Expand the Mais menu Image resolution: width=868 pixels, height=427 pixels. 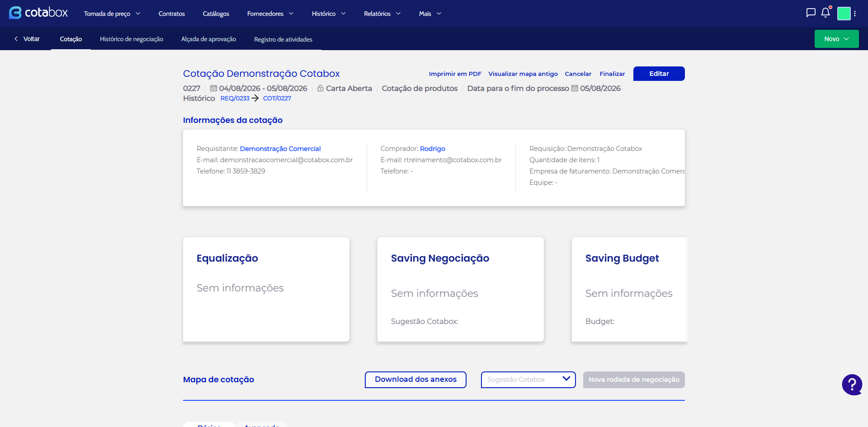430,14
